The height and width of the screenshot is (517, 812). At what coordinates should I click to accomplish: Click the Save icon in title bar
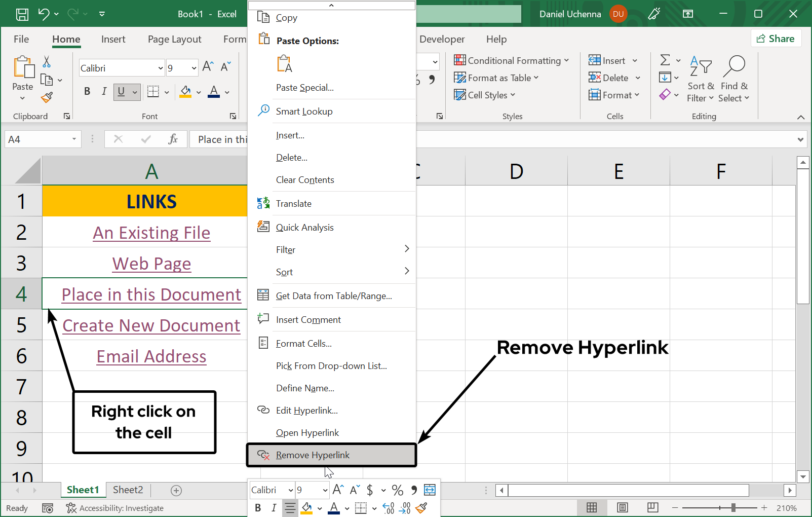(22, 14)
